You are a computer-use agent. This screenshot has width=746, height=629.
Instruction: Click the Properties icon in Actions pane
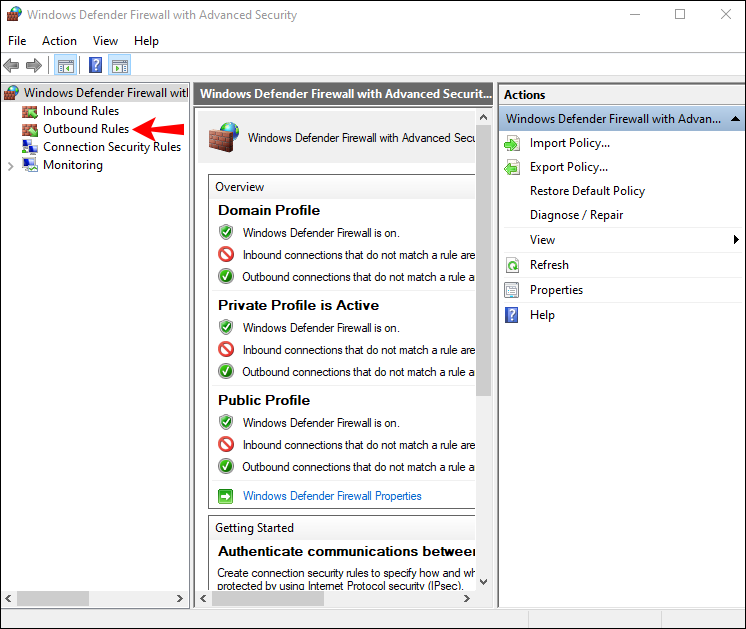[512, 290]
